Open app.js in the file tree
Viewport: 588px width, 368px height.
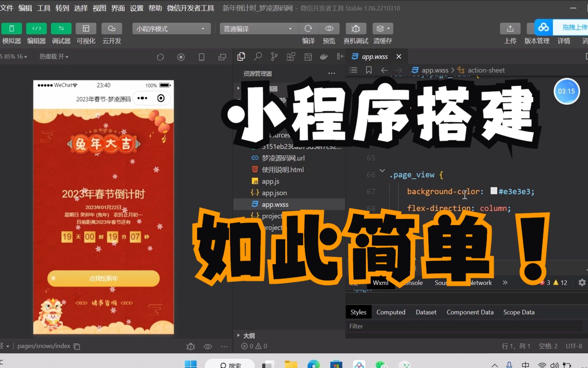click(271, 181)
